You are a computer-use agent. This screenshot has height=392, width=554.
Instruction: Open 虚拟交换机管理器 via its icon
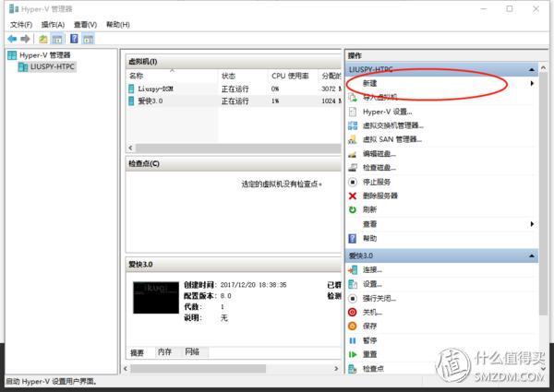point(353,125)
